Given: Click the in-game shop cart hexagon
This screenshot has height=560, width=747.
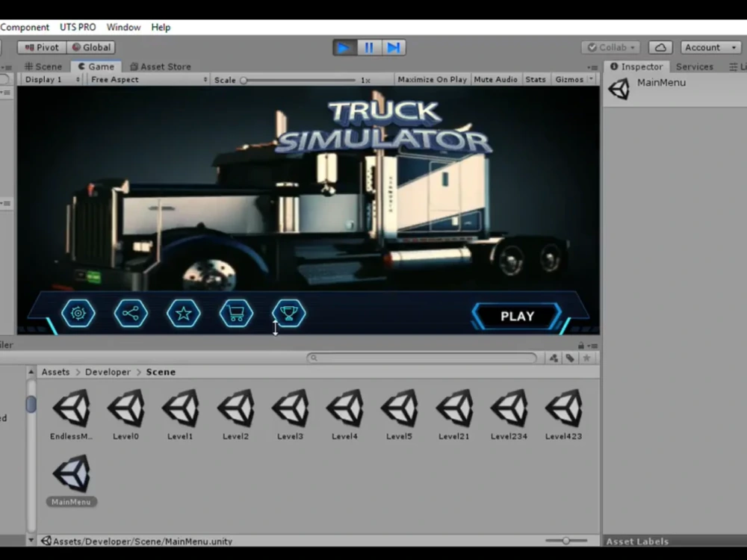Looking at the screenshot, I should tap(236, 313).
